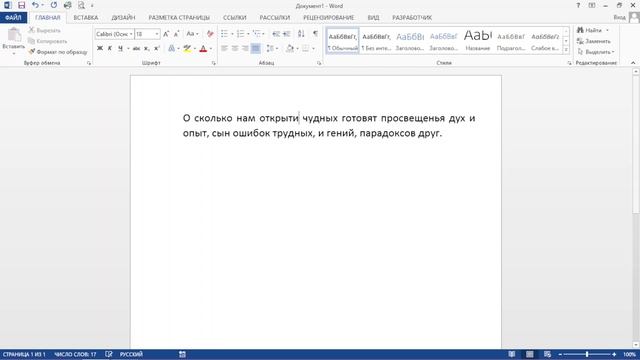Increase font size with the large A
The image size is (640, 360).
(166, 34)
